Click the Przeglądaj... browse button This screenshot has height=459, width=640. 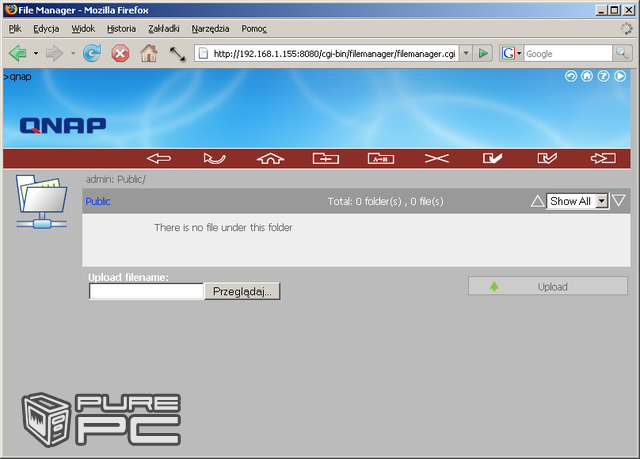tap(243, 291)
